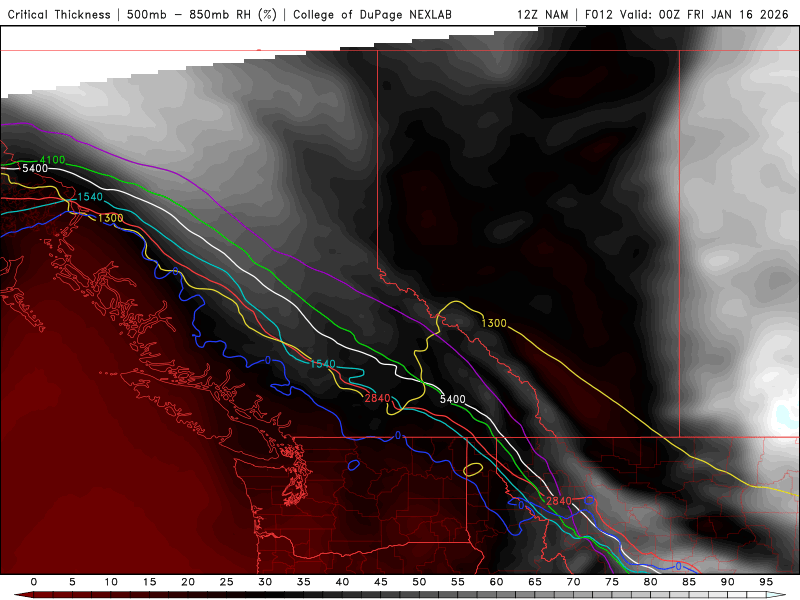Click the colorbar tick label "30"
The height and width of the screenshot is (600, 800).
(x=265, y=582)
